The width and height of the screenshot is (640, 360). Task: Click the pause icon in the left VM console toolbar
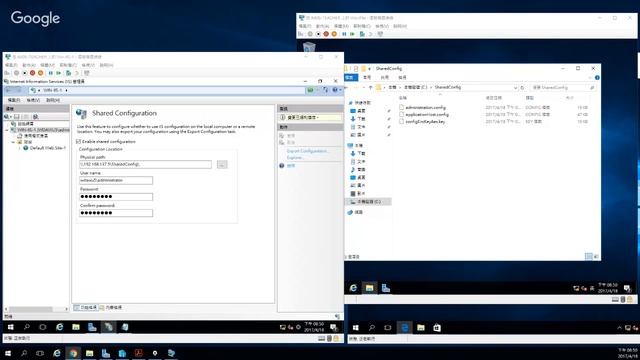click(x=51, y=73)
